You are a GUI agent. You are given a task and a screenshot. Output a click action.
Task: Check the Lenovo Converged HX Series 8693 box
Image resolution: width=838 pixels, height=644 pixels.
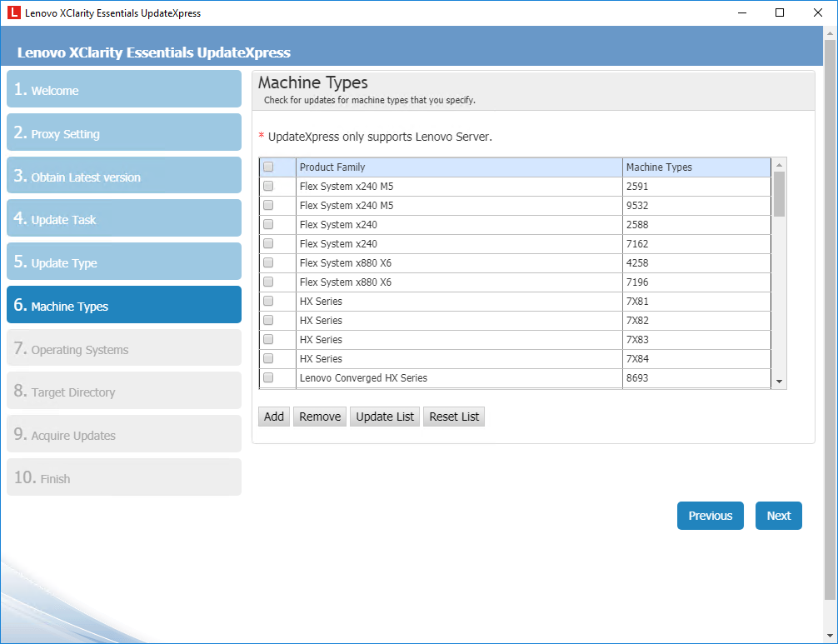(268, 378)
